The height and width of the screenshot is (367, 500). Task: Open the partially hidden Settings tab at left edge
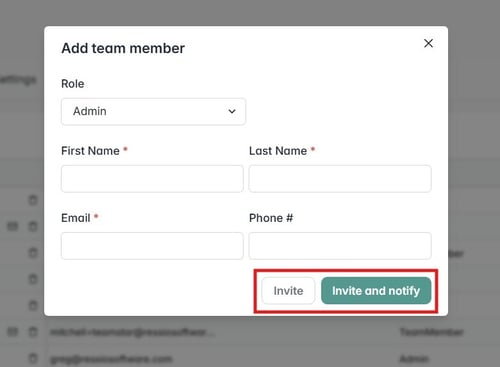17,80
